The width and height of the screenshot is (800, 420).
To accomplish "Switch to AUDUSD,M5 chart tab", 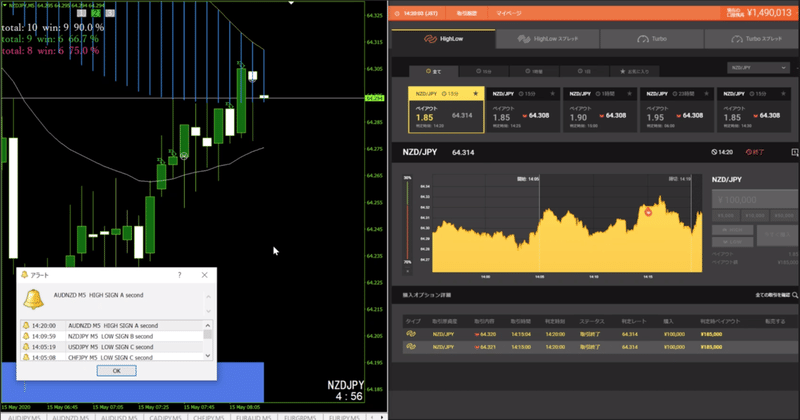I will 119,417.
